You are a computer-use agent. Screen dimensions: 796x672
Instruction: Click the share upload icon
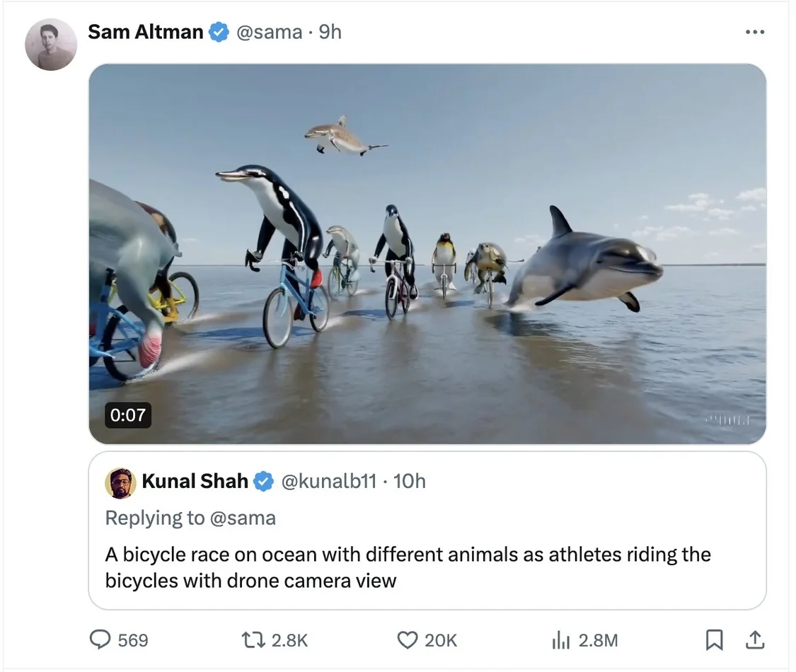point(755,639)
